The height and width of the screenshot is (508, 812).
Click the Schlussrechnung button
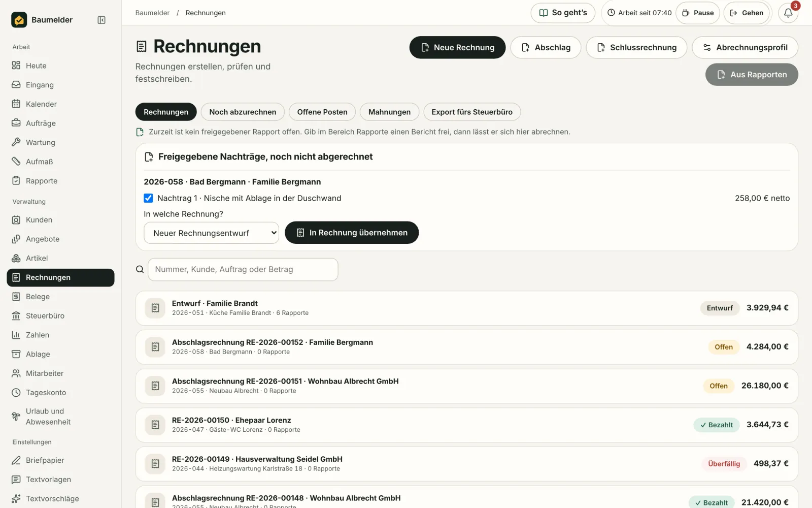(x=636, y=47)
